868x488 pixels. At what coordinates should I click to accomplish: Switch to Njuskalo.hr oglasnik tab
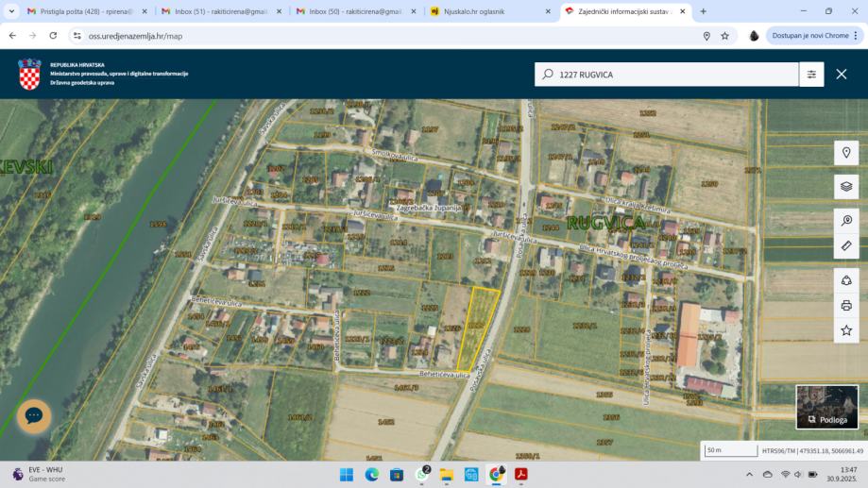point(487,11)
